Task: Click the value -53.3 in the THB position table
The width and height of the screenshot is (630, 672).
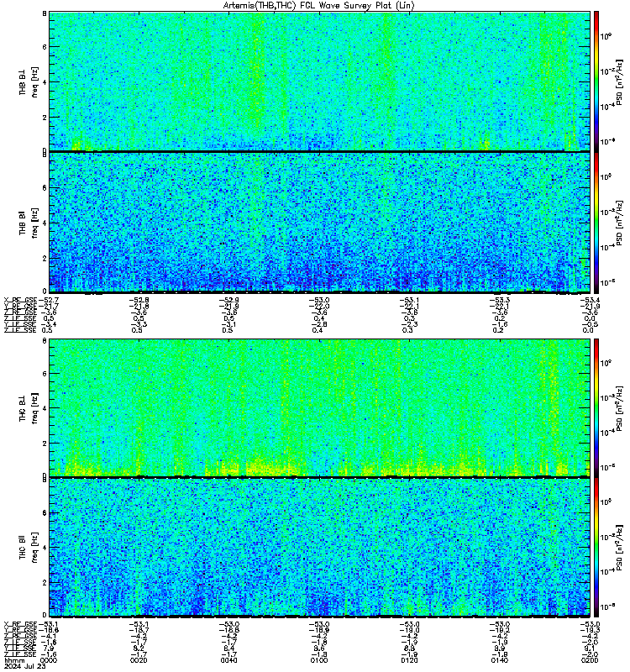Action: coord(499,300)
